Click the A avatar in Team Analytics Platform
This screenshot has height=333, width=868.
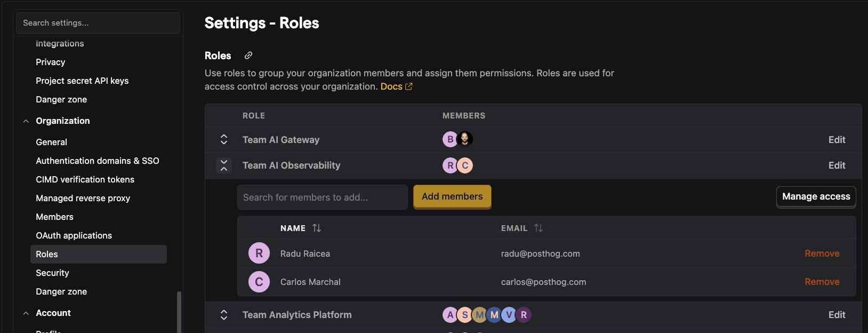[x=450, y=315]
